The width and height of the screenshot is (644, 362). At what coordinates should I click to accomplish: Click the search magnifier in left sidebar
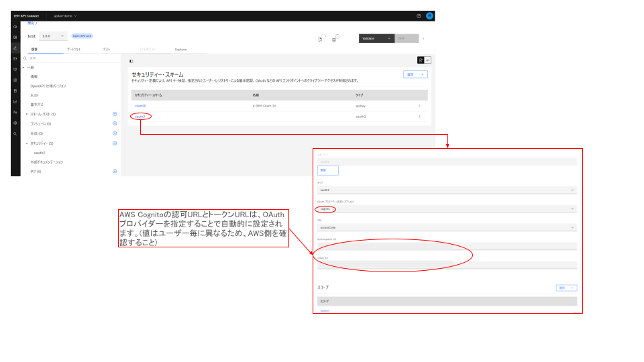click(15, 134)
